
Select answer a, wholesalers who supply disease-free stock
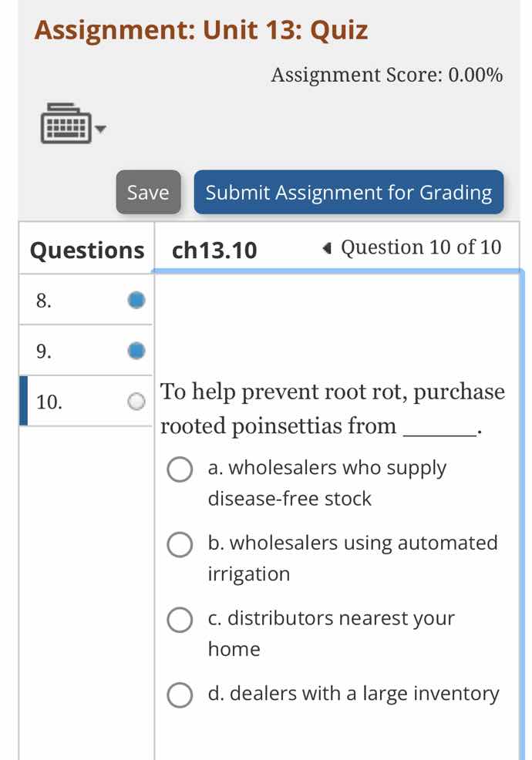click(x=180, y=469)
